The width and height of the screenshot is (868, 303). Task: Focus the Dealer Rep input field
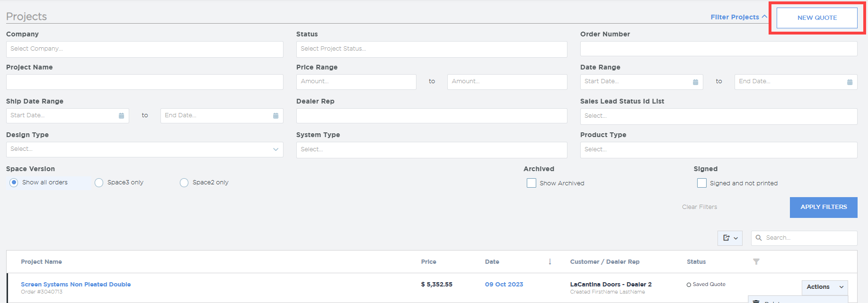(x=432, y=116)
